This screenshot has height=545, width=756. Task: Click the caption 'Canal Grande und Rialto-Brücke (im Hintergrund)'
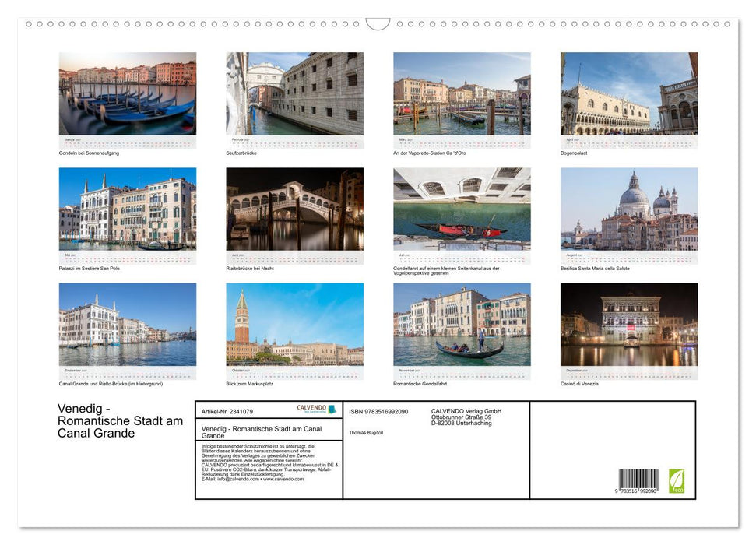pos(111,384)
